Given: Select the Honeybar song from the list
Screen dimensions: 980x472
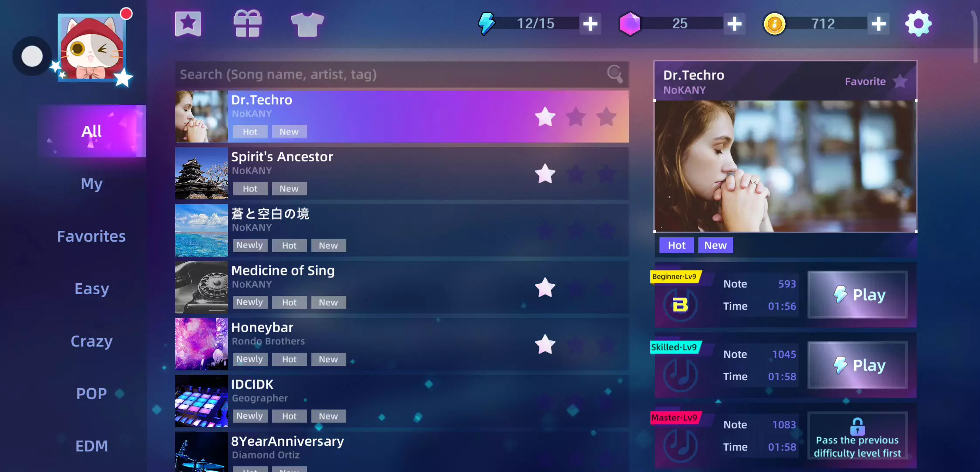Looking at the screenshot, I should coord(402,344).
